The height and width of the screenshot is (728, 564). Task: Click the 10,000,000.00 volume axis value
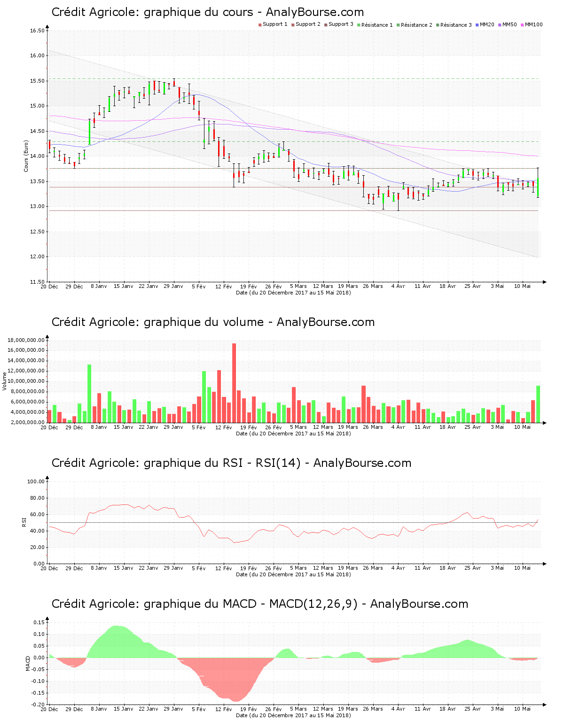click(26, 381)
